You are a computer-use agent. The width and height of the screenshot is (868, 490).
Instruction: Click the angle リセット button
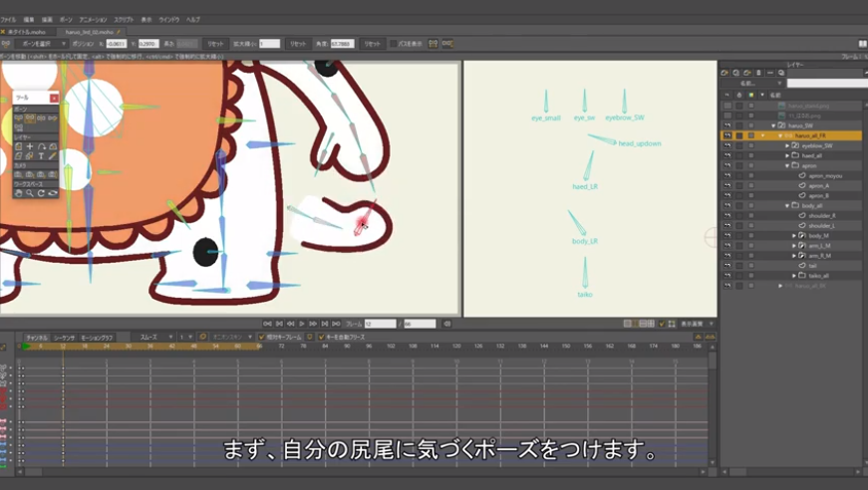pyautogui.click(x=372, y=44)
